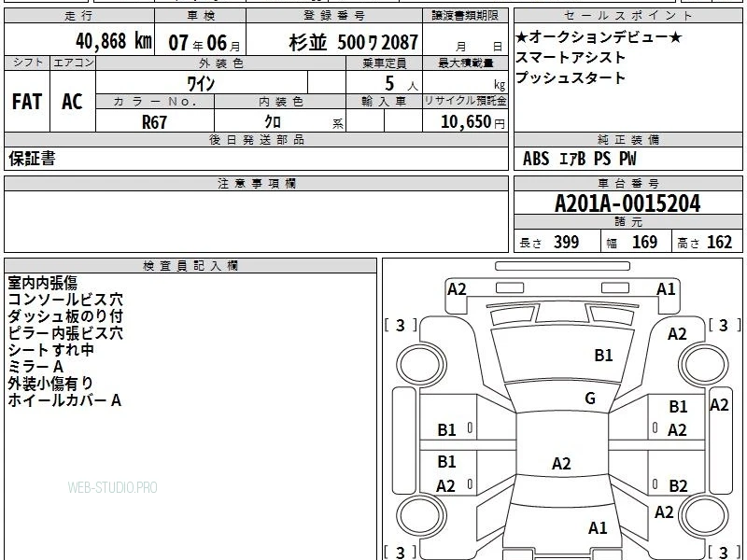Click inspector note コンソールビス穴
Image resolution: width=747 pixels, height=560 pixels.
click(x=65, y=300)
